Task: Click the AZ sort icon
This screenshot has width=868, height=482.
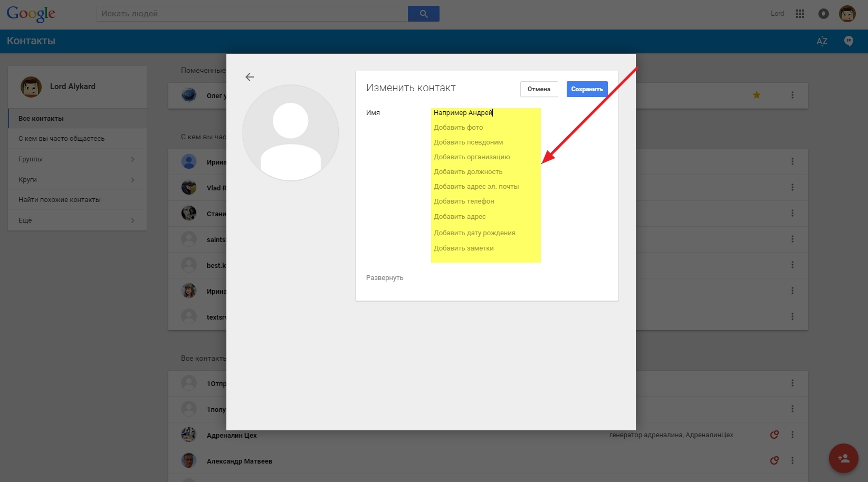Action: [x=822, y=41]
